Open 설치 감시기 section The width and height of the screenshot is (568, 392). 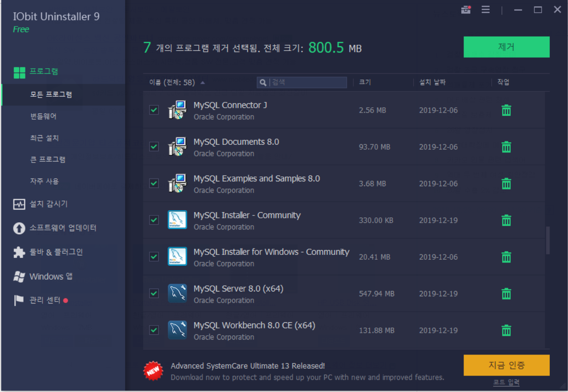coord(49,204)
